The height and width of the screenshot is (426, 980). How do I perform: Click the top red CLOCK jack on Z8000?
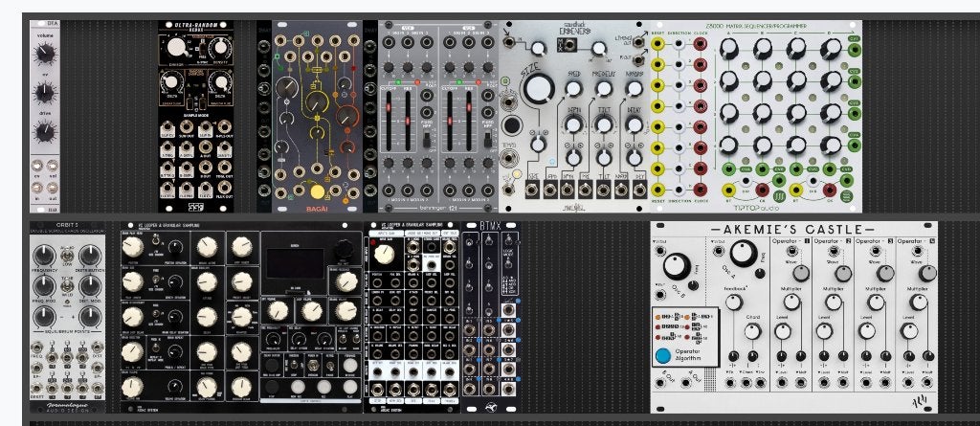[x=700, y=44]
